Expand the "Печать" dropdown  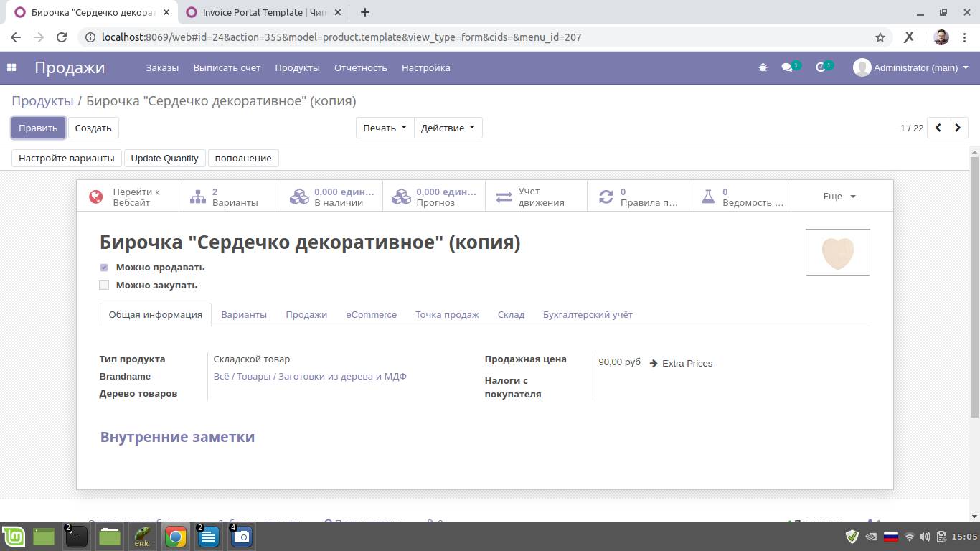(385, 128)
